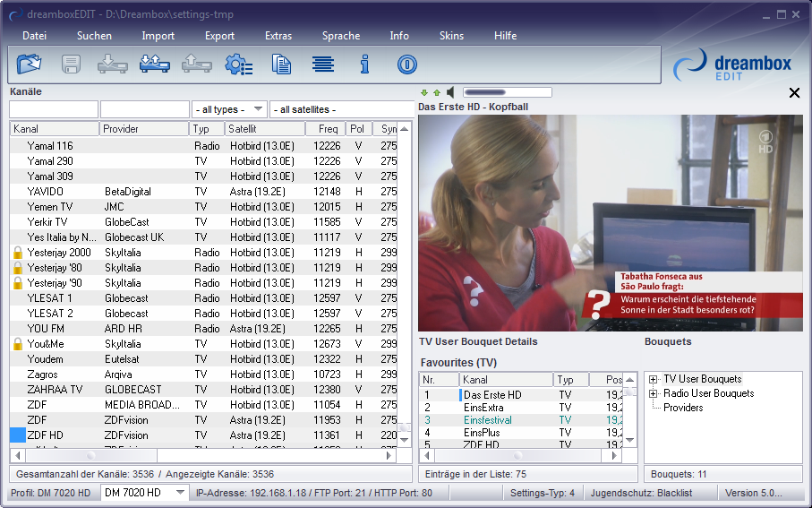The image size is (812, 508).
Task: Open the Export menu
Action: 219,36
